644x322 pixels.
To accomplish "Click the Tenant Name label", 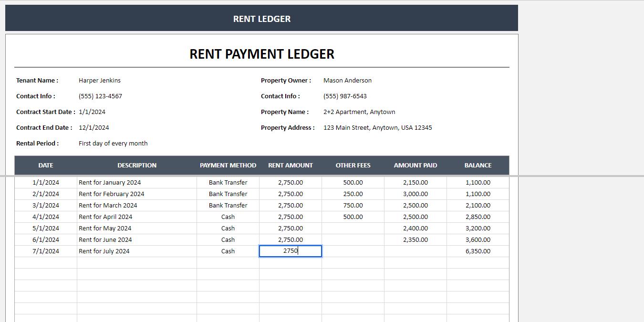I will click(37, 80).
